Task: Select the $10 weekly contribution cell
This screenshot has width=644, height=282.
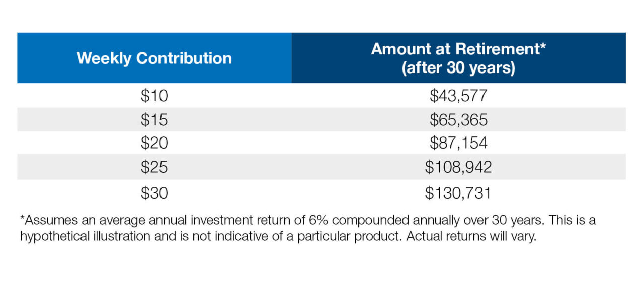Action: point(154,95)
